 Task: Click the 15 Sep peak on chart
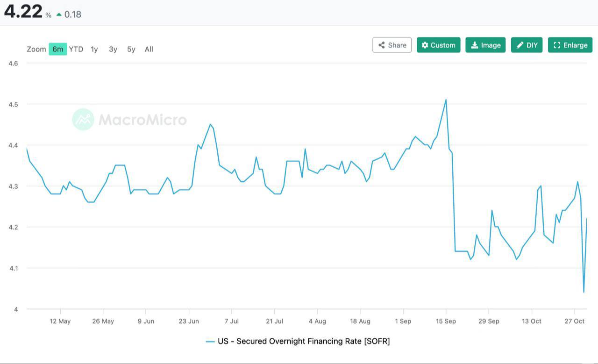[446, 100]
